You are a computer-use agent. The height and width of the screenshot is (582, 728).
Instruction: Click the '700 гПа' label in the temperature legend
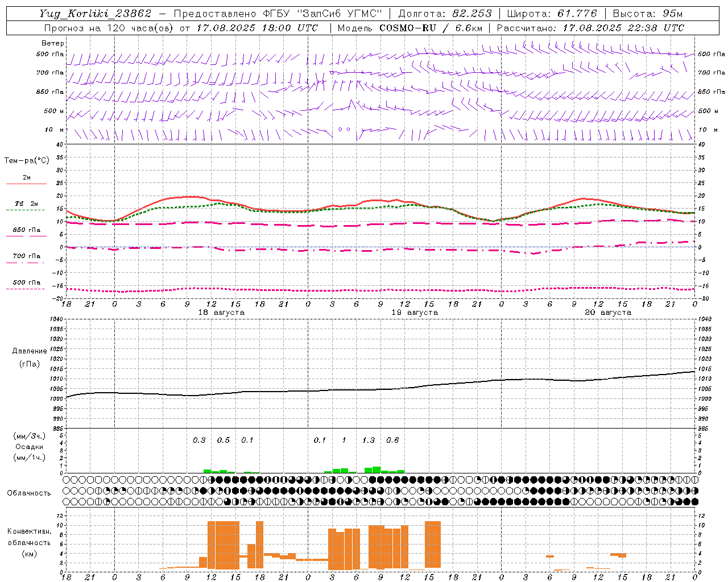tap(27, 256)
